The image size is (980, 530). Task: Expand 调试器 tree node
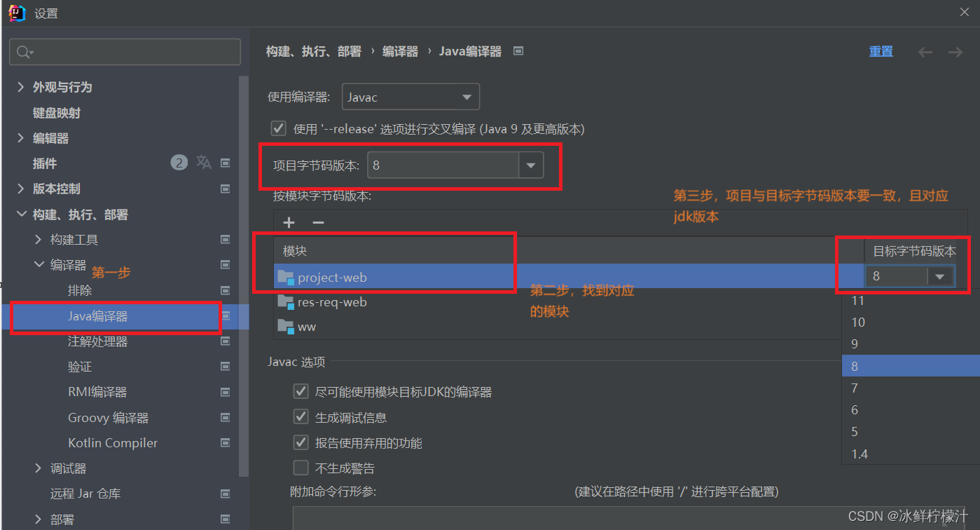[x=39, y=468]
